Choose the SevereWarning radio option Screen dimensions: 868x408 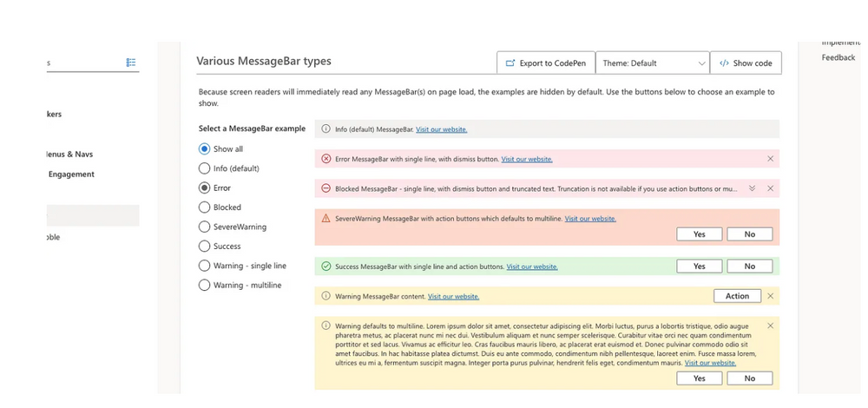(205, 227)
